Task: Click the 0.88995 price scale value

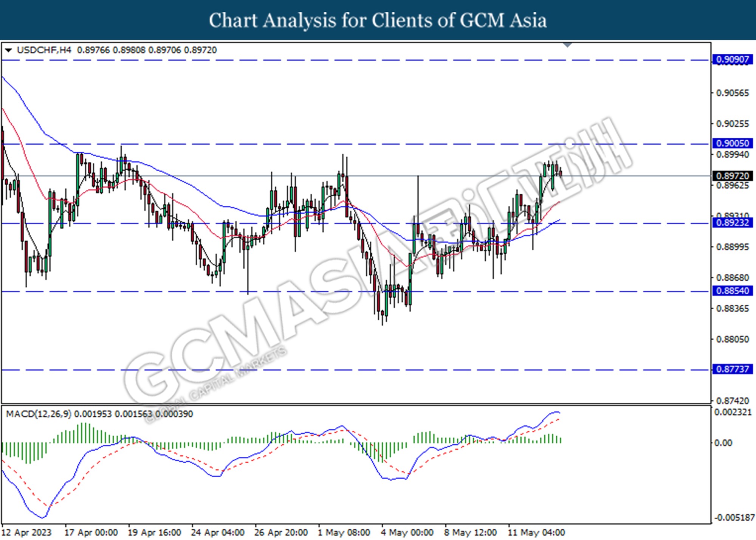Action: click(x=733, y=247)
